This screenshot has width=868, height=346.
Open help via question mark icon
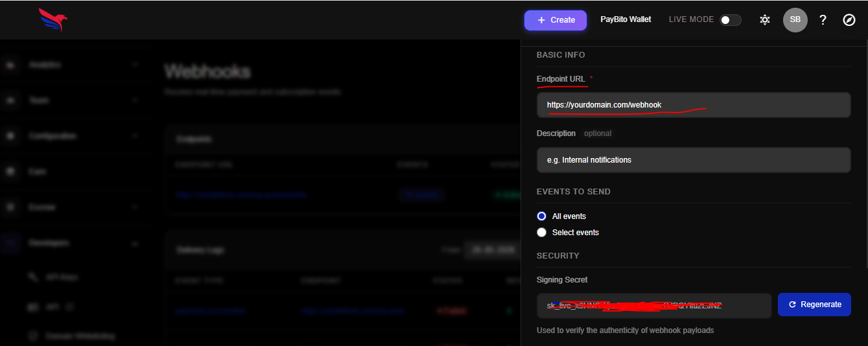(x=823, y=20)
